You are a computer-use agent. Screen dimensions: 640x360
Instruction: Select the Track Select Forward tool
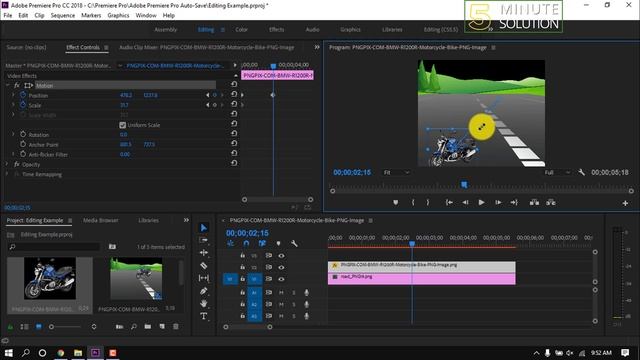[x=204, y=240]
